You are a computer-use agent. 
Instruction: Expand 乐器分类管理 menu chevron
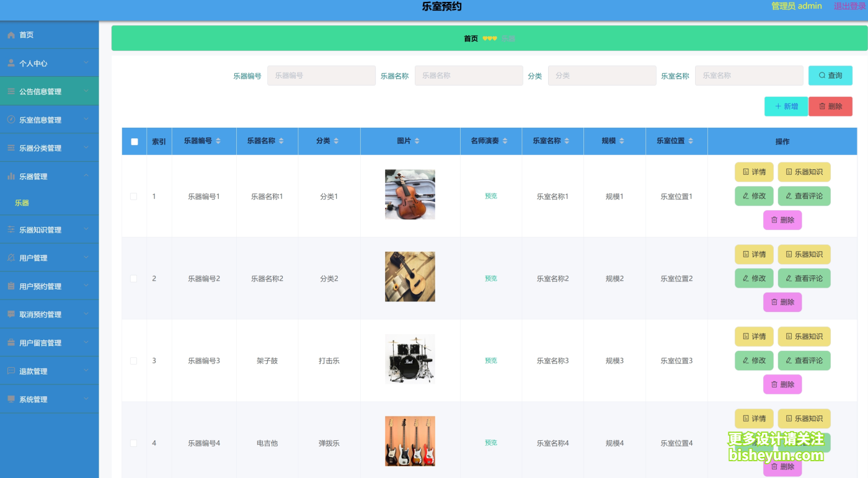[86, 148]
